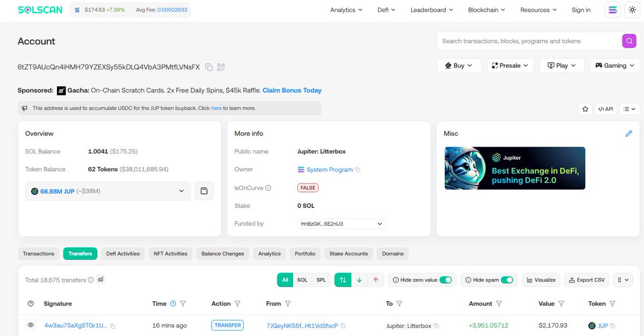
Task: Open the Value column filter
Action: point(561,304)
